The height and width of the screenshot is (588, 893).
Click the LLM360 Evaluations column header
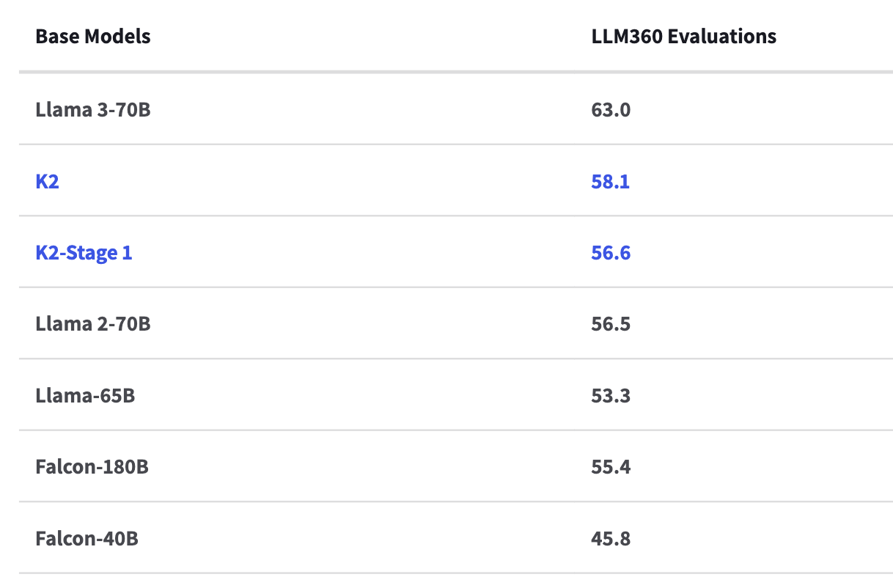click(683, 36)
